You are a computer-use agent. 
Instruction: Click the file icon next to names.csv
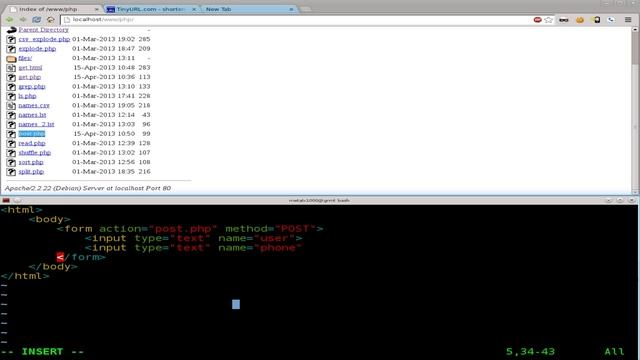pyautogui.click(x=11, y=106)
